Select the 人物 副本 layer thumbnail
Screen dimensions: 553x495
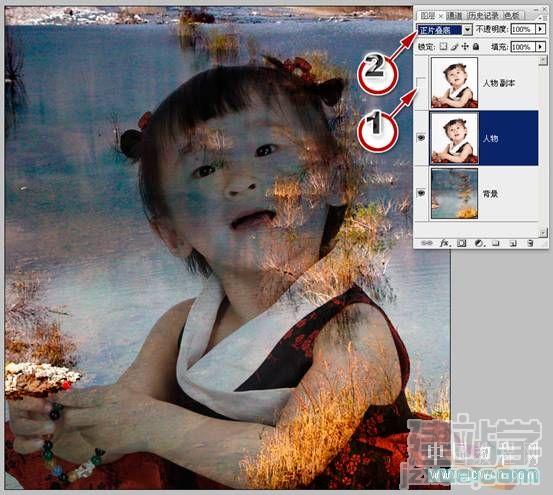click(454, 82)
